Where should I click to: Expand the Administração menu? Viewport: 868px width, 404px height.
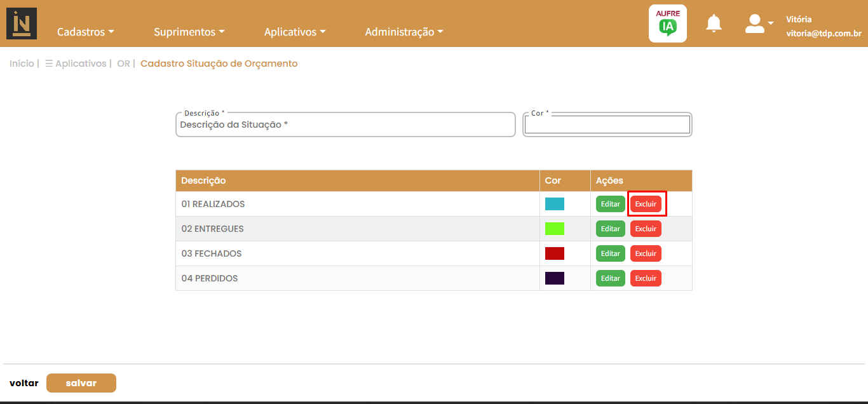(403, 32)
